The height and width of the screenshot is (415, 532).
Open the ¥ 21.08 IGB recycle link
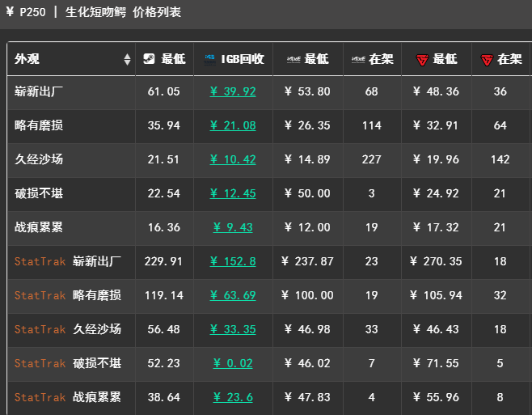pyautogui.click(x=233, y=125)
